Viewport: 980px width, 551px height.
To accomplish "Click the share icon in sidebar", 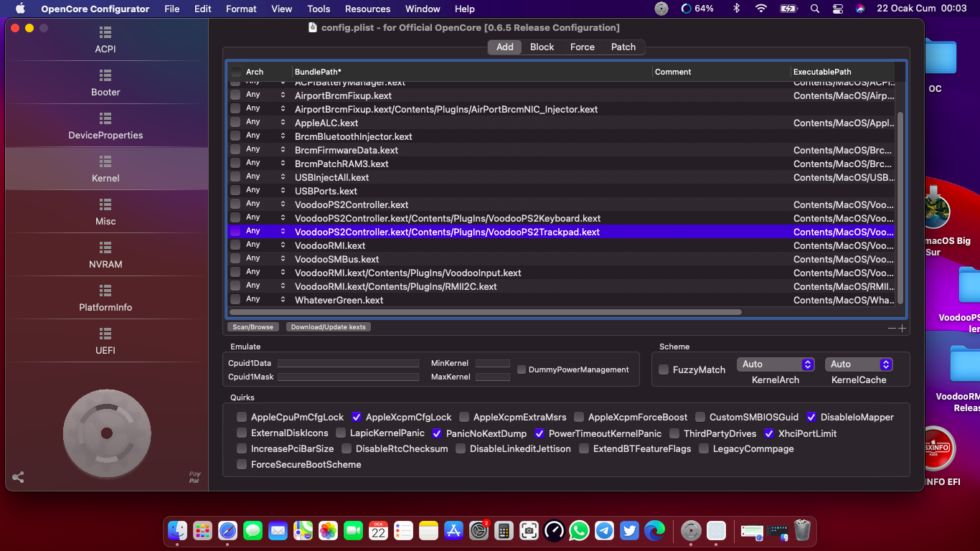I will (x=18, y=477).
